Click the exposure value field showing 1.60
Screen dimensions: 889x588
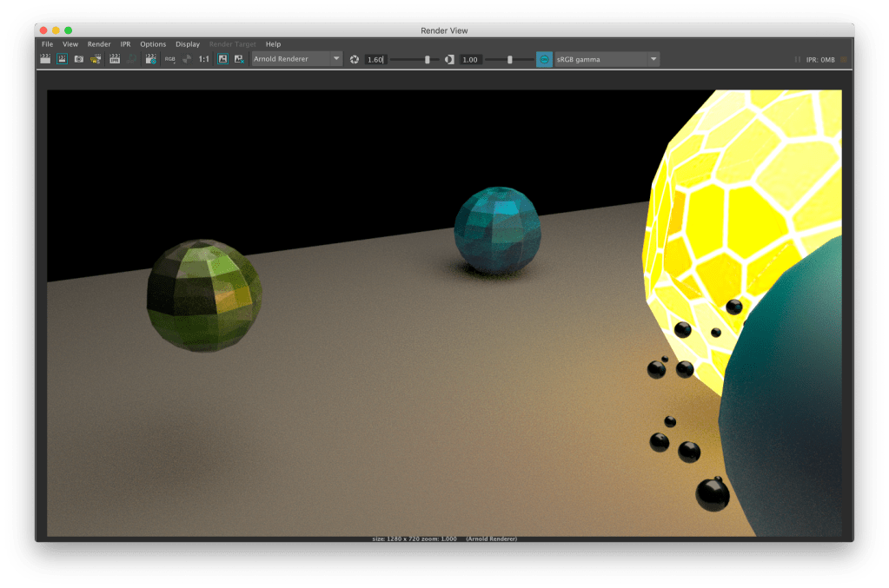[x=375, y=59]
